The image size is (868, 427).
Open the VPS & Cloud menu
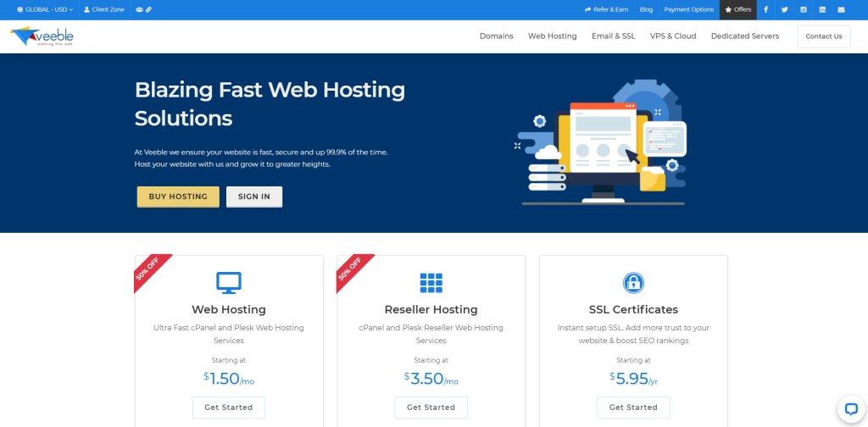(x=673, y=36)
